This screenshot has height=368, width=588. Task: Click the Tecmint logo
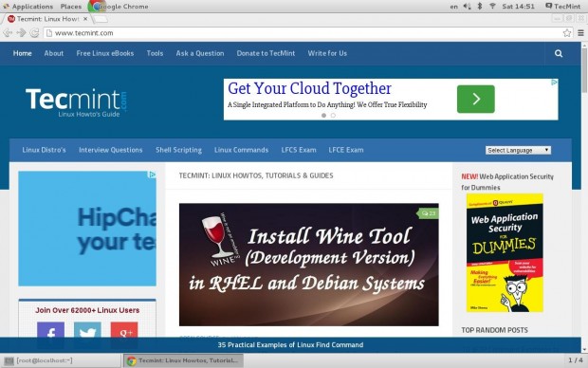[76, 102]
